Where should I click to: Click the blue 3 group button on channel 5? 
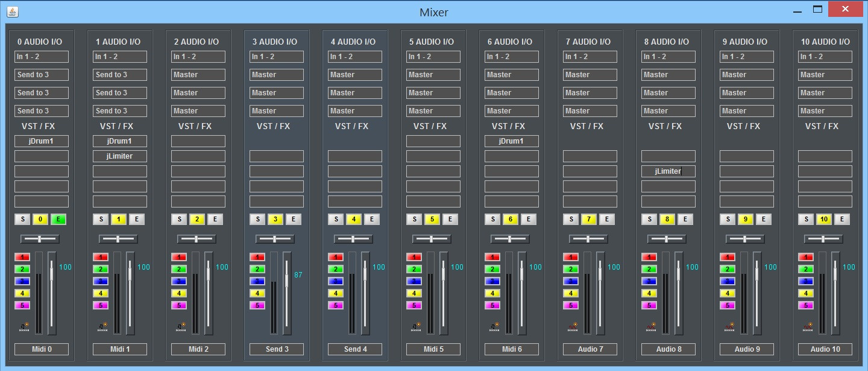tap(414, 281)
